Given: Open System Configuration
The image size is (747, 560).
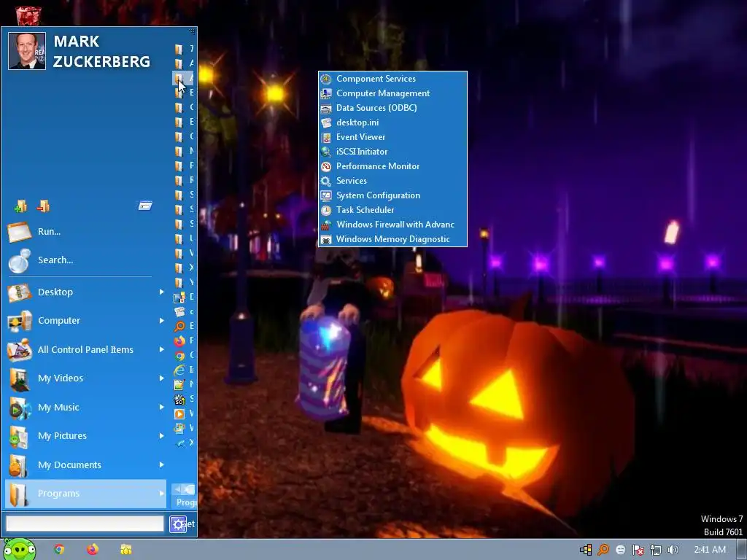Looking at the screenshot, I should [x=392, y=195].
